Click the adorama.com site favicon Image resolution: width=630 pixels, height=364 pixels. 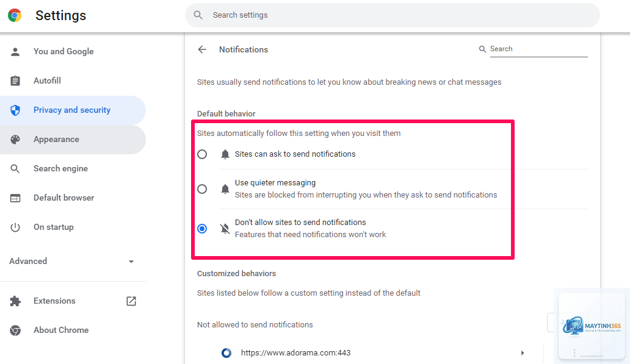(226, 353)
